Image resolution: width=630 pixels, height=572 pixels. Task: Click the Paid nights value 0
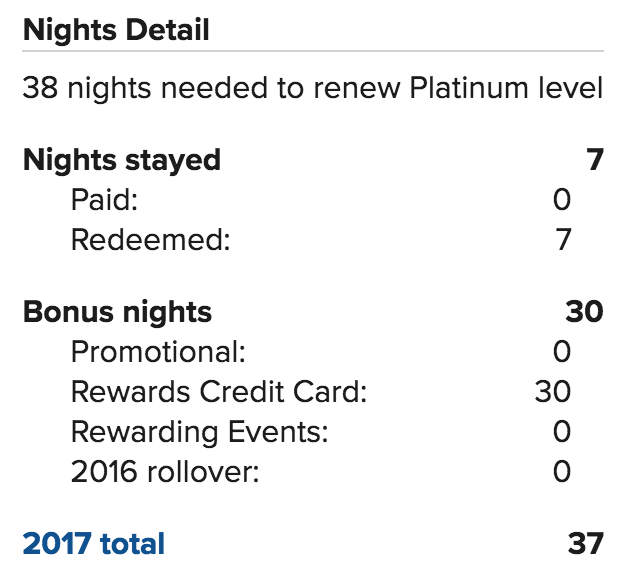(x=562, y=200)
